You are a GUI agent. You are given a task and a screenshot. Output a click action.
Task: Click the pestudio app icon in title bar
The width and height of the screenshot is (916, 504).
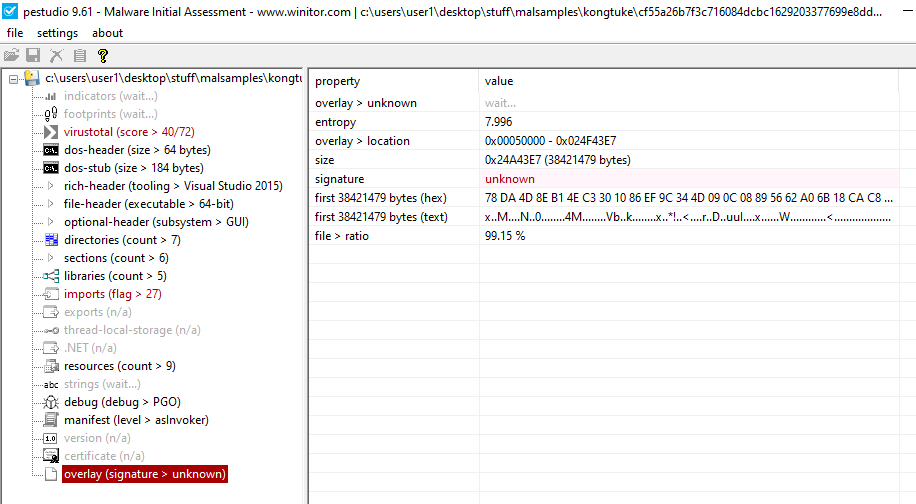tap(10, 11)
